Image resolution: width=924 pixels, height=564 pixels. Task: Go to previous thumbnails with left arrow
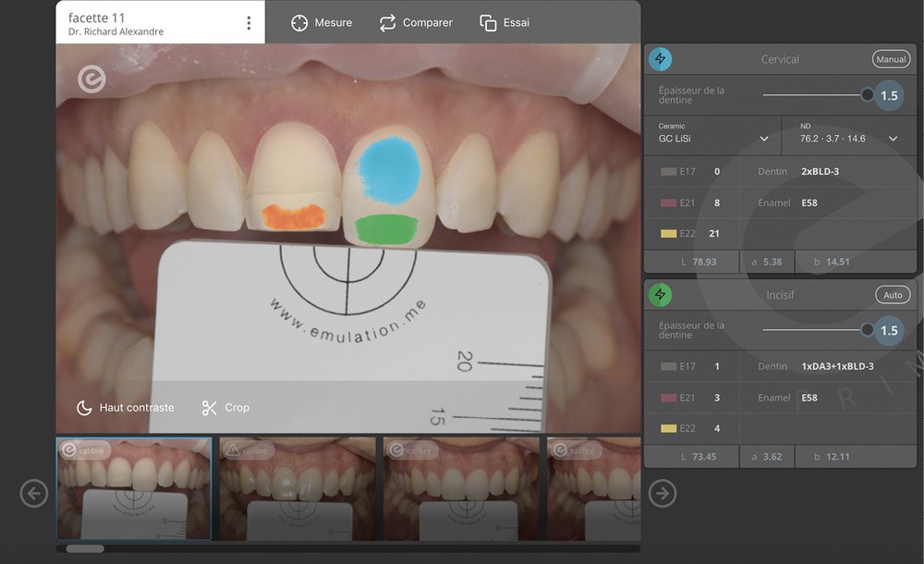coord(34,494)
